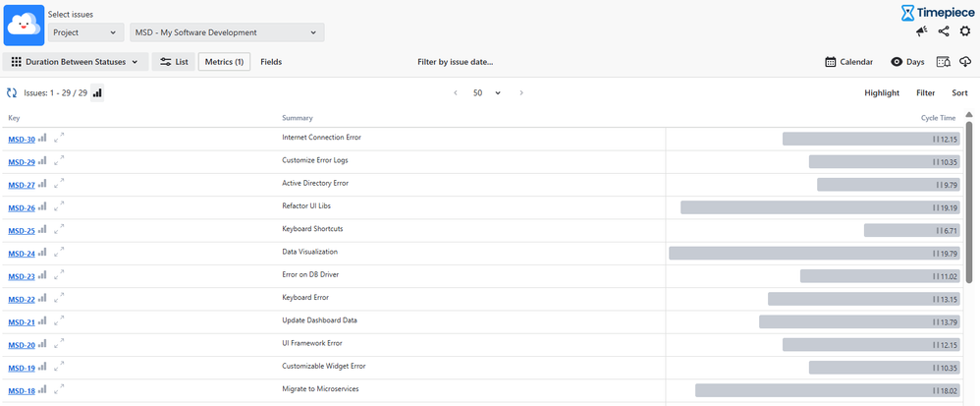Open the settings gear icon
Screen dimensions: 980x406
[x=965, y=31]
